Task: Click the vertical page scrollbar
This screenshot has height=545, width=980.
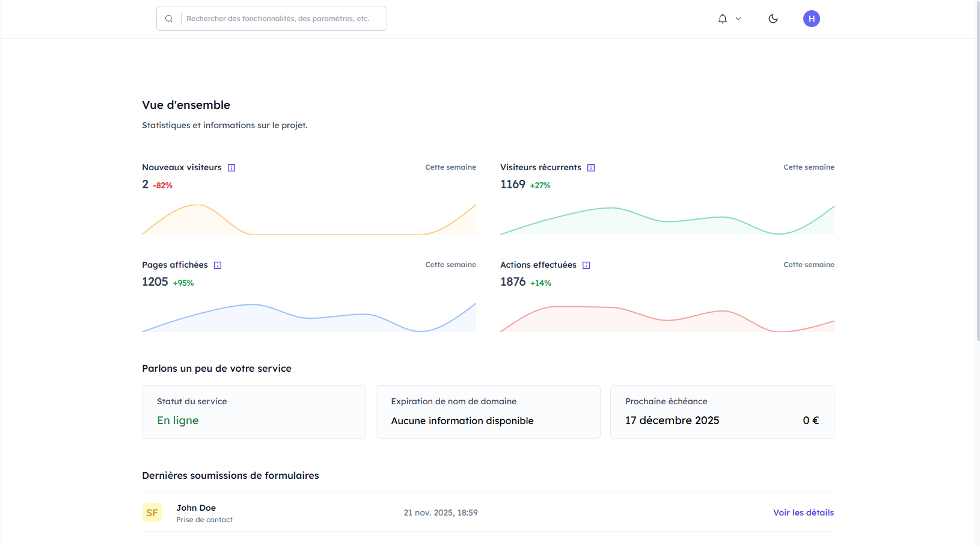Action: click(x=978, y=180)
